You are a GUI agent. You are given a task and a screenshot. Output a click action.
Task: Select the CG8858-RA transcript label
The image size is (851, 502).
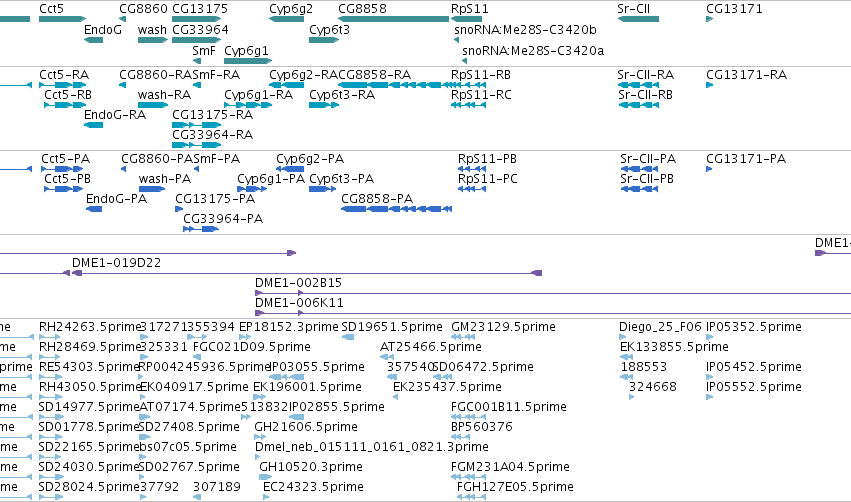coord(374,75)
